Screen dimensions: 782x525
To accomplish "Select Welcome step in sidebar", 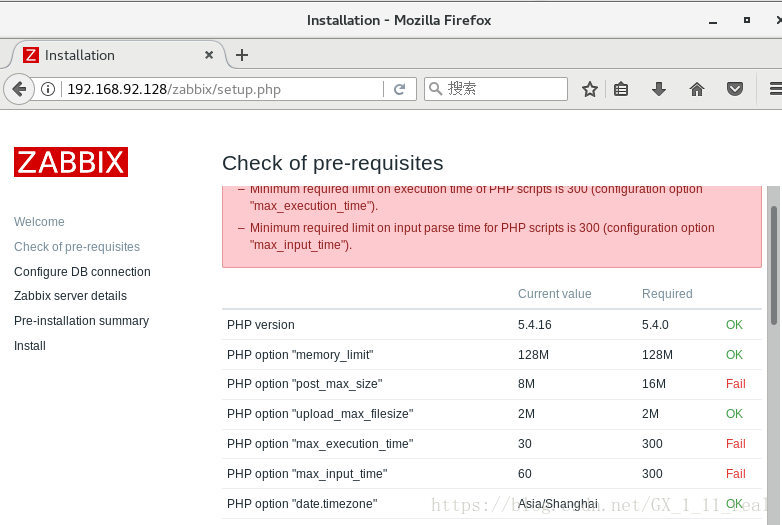I will (39, 221).
